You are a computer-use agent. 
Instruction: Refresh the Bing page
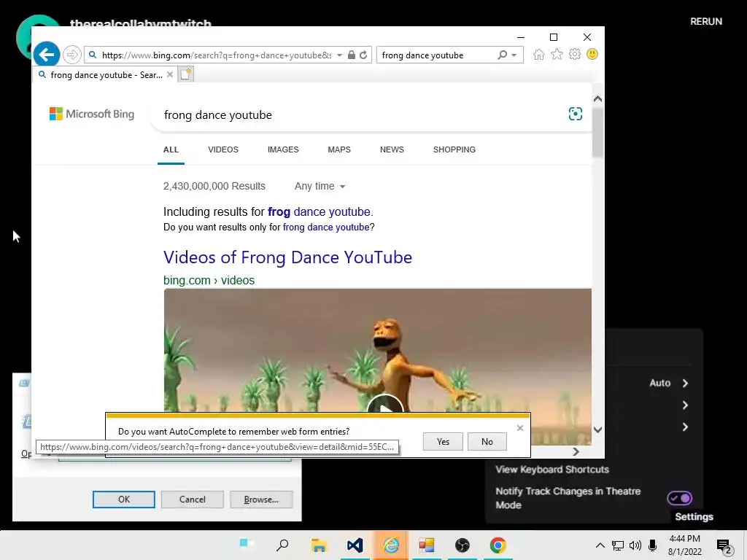point(363,55)
